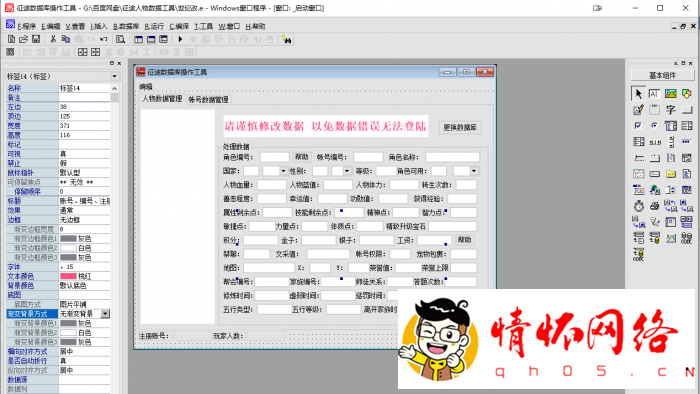Select the group box component icon
Viewport: 700px width, 394px height.
(654, 109)
